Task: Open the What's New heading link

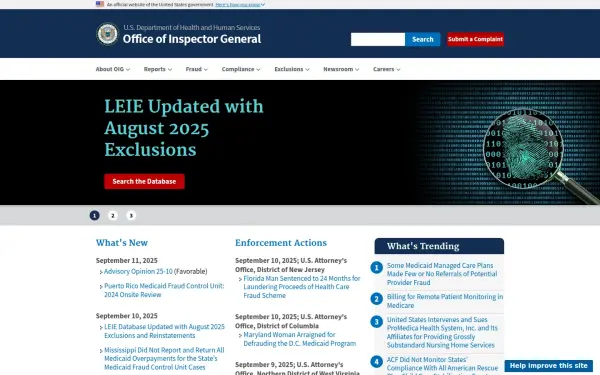Action: (x=122, y=243)
